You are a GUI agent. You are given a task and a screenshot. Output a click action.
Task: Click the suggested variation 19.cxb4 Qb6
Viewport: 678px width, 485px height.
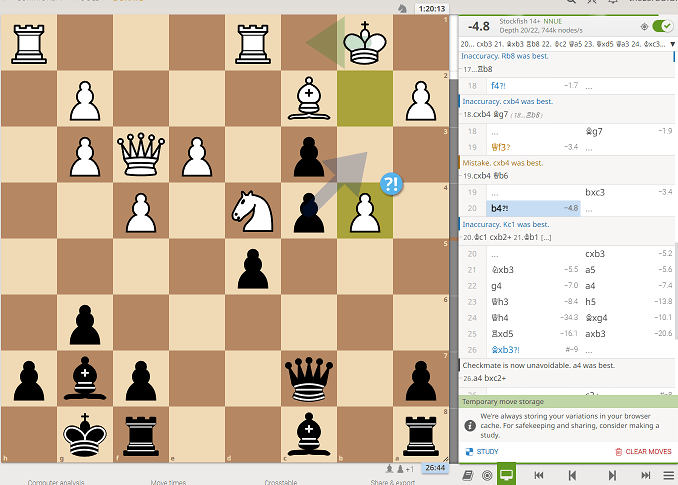[485, 176]
